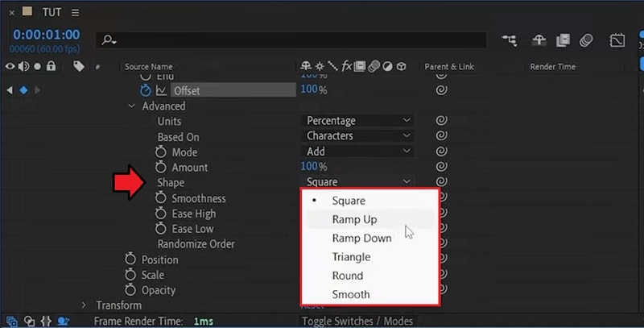644x328 pixels.
Task: Click pick whip for Units row
Action: coord(441,120)
